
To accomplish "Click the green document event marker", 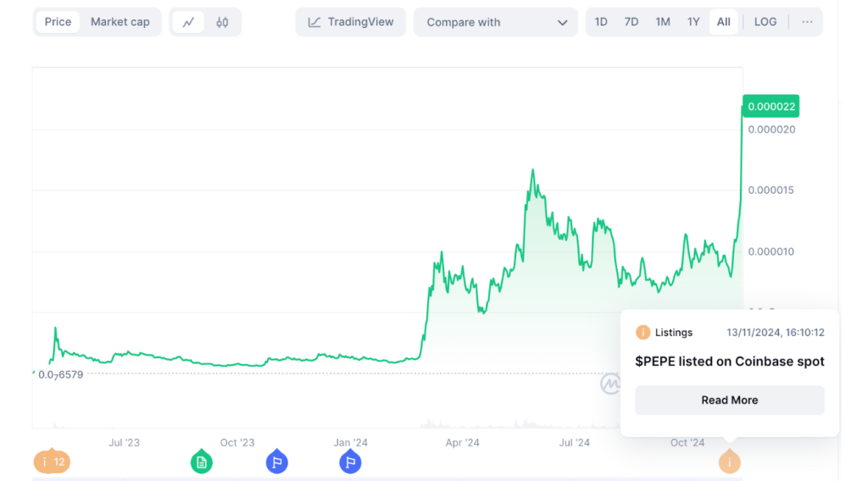I will [201, 462].
